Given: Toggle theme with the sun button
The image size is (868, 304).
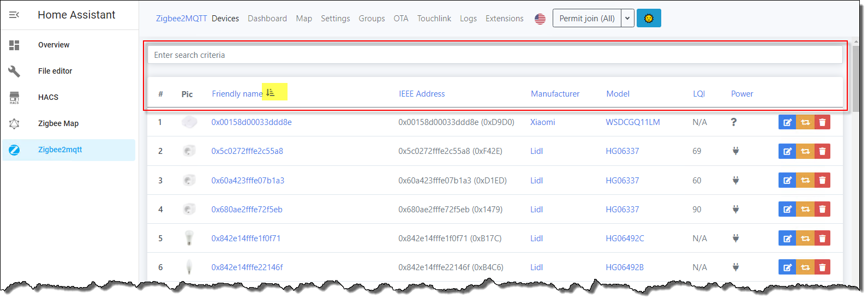Looking at the screenshot, I should point(649,18).
